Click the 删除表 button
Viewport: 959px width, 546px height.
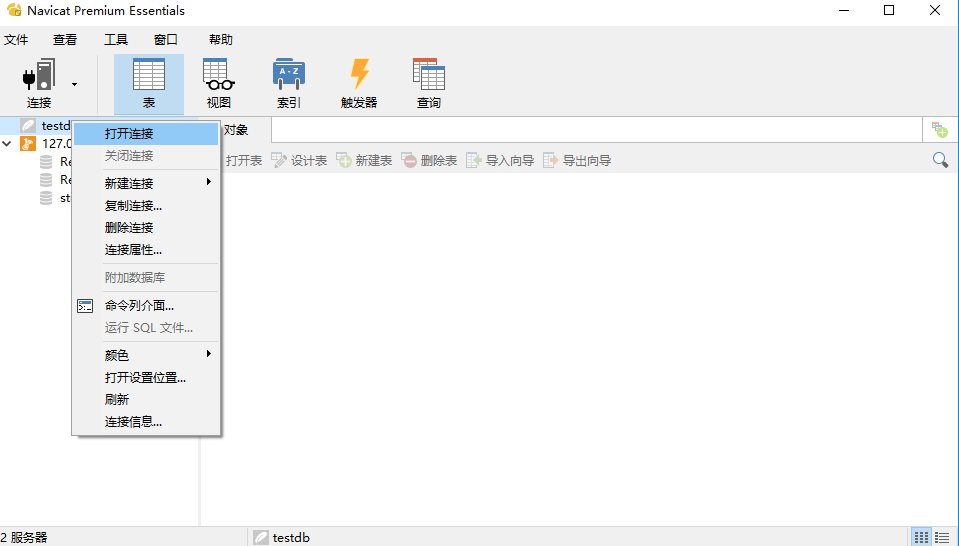[x=429, y=160]
